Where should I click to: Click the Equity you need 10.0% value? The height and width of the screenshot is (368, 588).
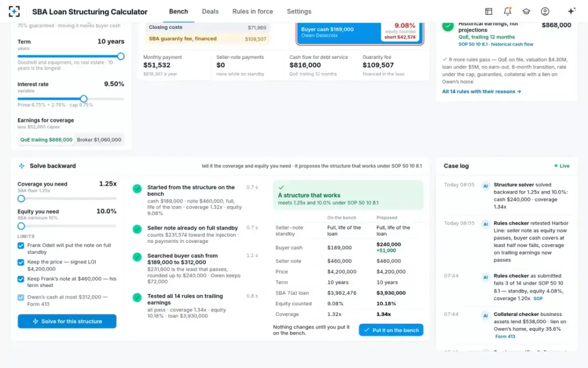tap(106, 211)
